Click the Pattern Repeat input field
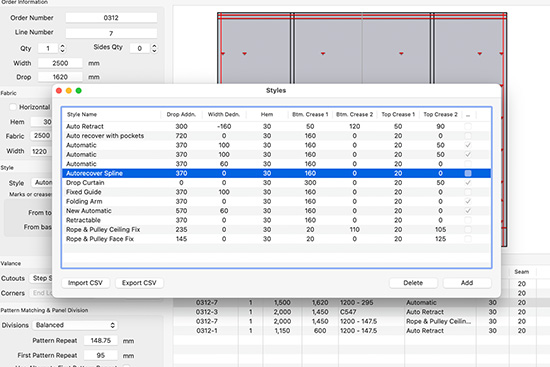550x367 pixels. (101, 340)
